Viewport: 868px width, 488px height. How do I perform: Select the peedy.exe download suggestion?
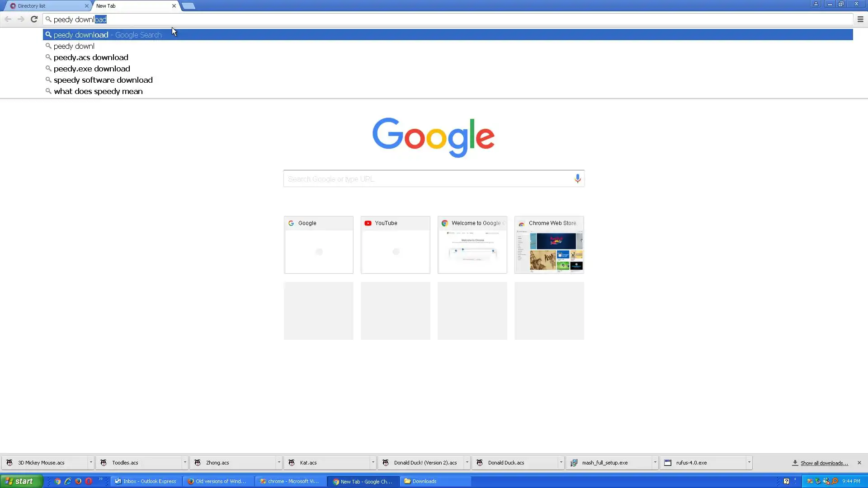click(92, 69)
